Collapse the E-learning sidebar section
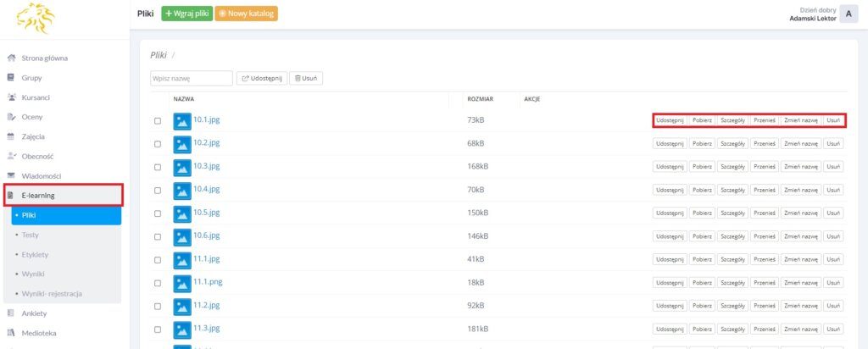The image size is (868, 349). [64, 195]
